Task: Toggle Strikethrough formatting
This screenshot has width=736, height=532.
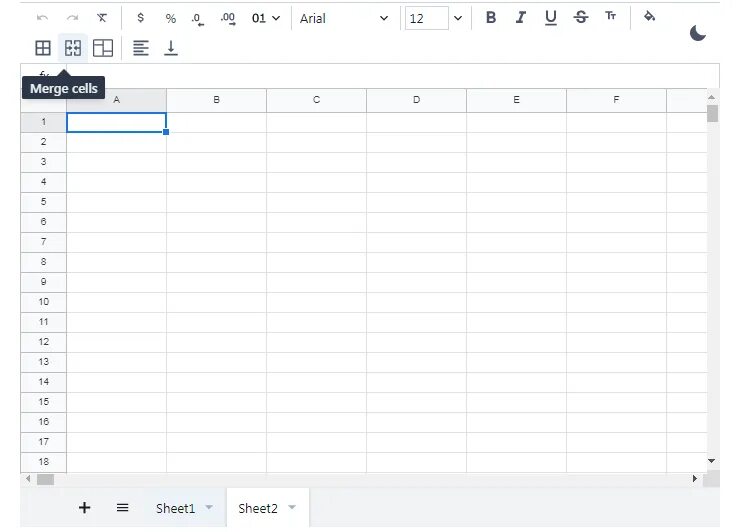Action: 581,18
